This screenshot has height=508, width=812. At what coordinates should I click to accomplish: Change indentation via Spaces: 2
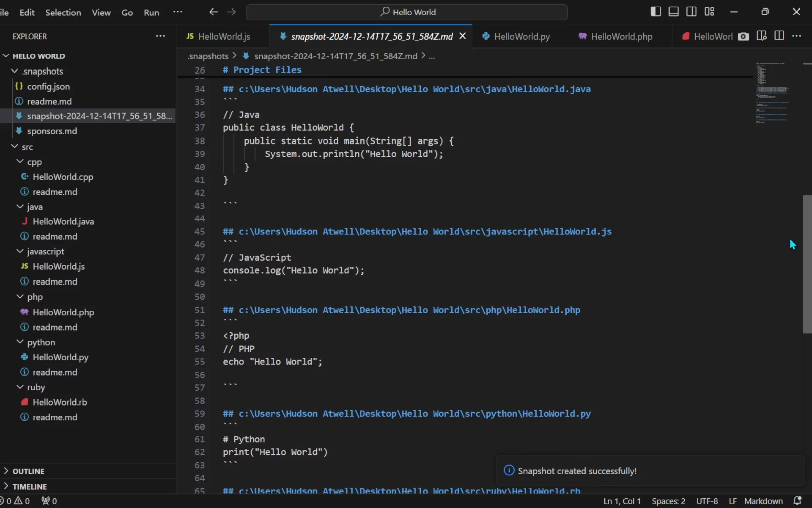668,501
